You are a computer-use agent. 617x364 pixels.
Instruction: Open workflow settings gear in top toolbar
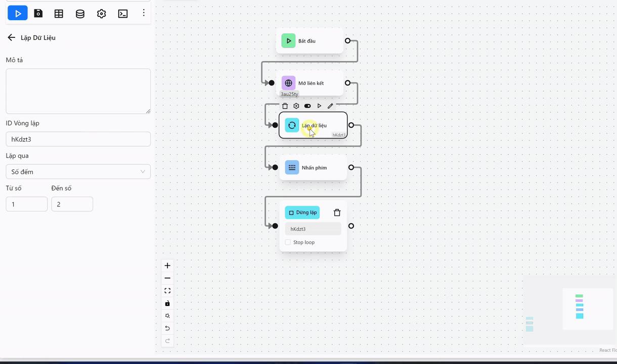(x=101, y=14)
